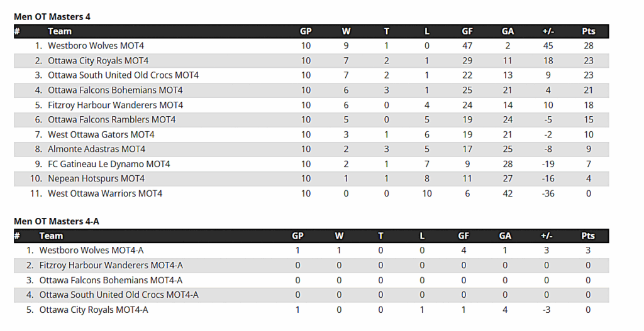
Task: Click Team header in Masters 4 table
Action: tap(60, 31)
